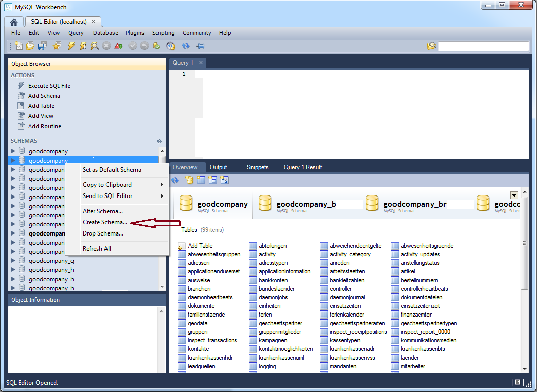Screen dimensions: 537x392
Task: Click the Overview new schema database icon
Action: (x=189, y=180)
